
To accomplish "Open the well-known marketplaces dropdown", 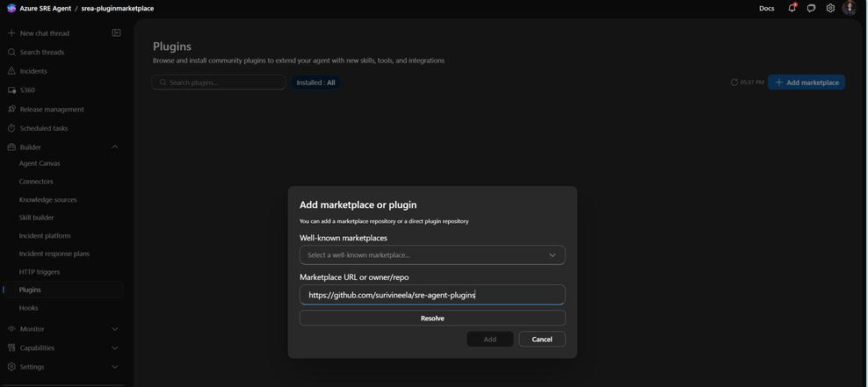I will (432, 254).
